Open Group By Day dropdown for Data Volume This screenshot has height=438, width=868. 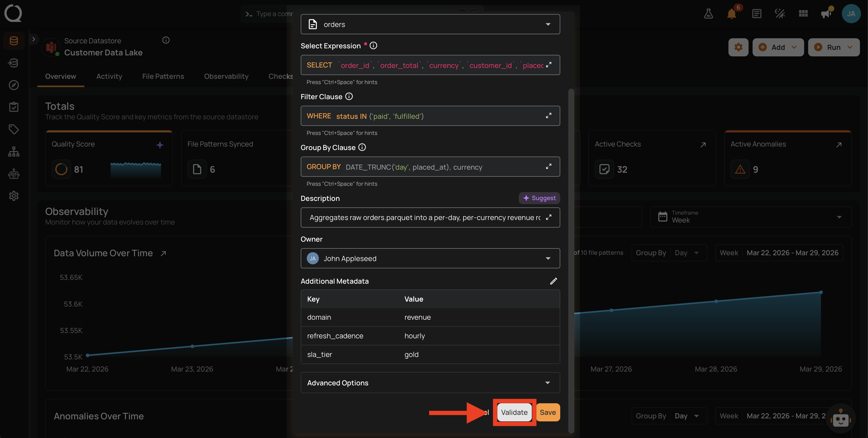(x=669, y=253)
